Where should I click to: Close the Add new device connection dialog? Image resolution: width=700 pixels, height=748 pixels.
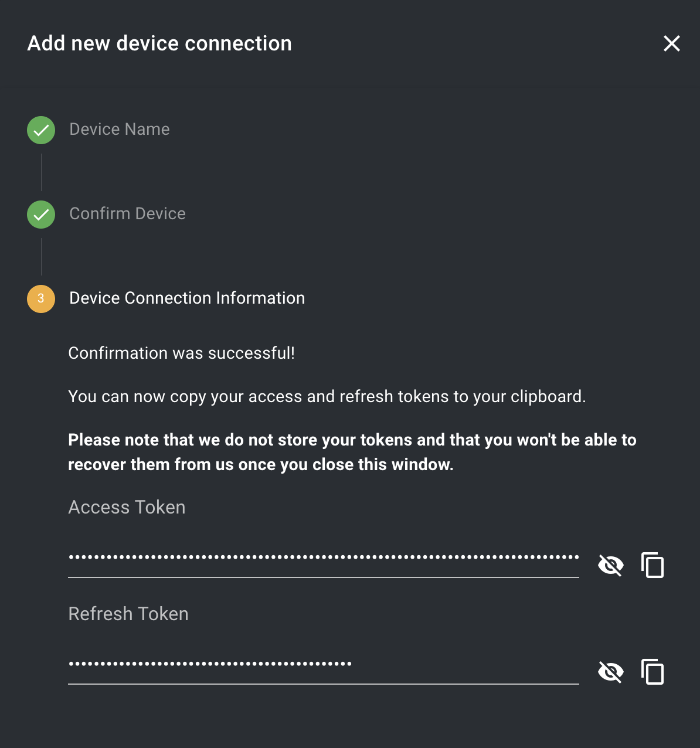[x=671, y=43]
